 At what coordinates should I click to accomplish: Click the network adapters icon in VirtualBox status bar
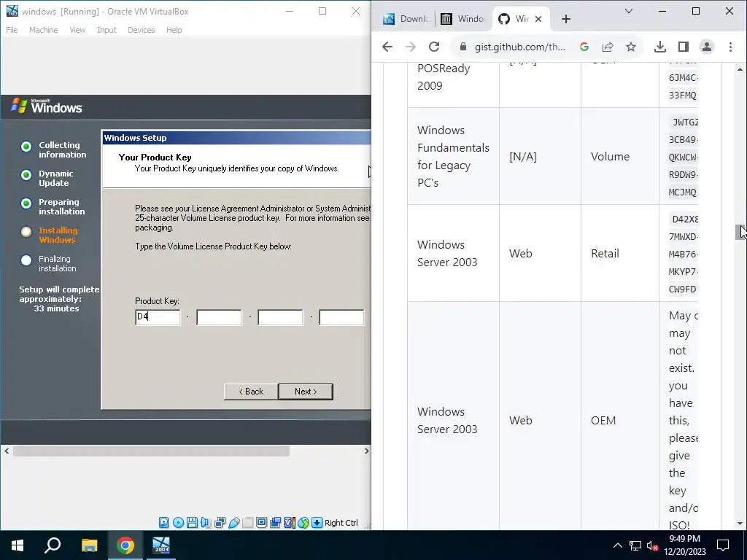(220, 522)
